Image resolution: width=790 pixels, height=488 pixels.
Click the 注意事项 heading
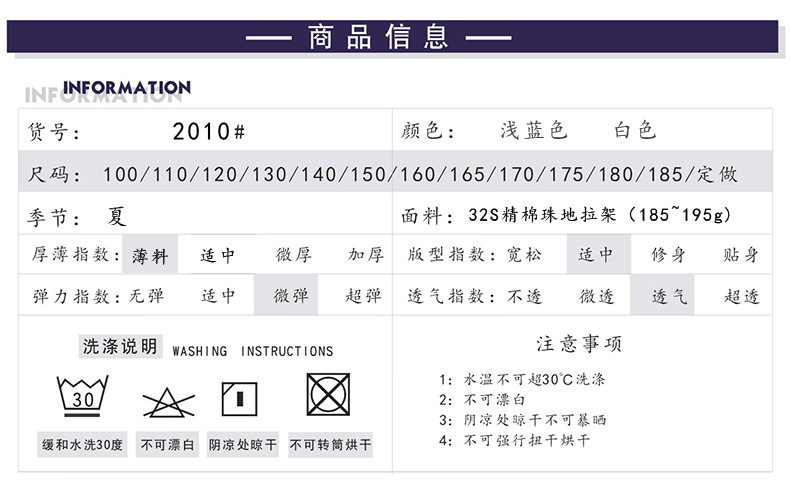coord(579,344)
